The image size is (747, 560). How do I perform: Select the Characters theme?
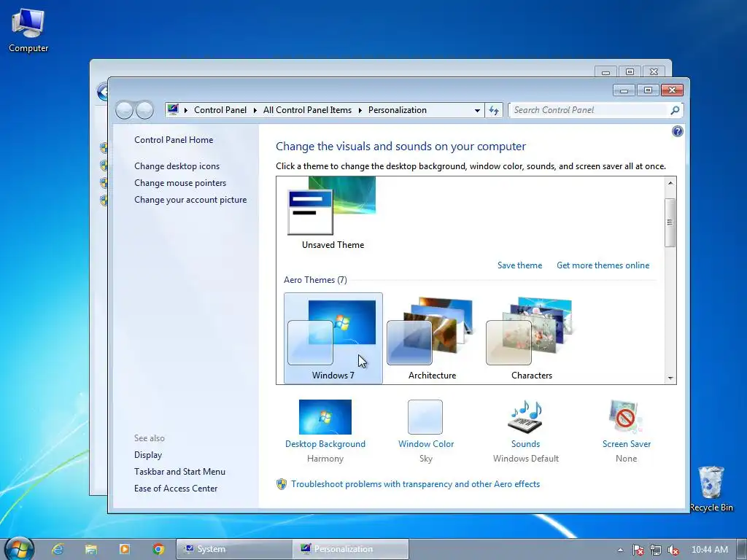tap(531, 338)
